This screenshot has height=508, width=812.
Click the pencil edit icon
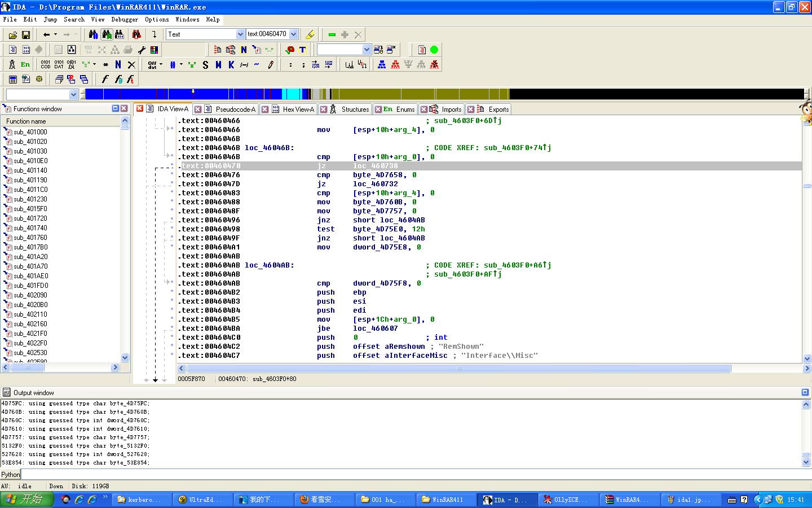tap(271, 65)
